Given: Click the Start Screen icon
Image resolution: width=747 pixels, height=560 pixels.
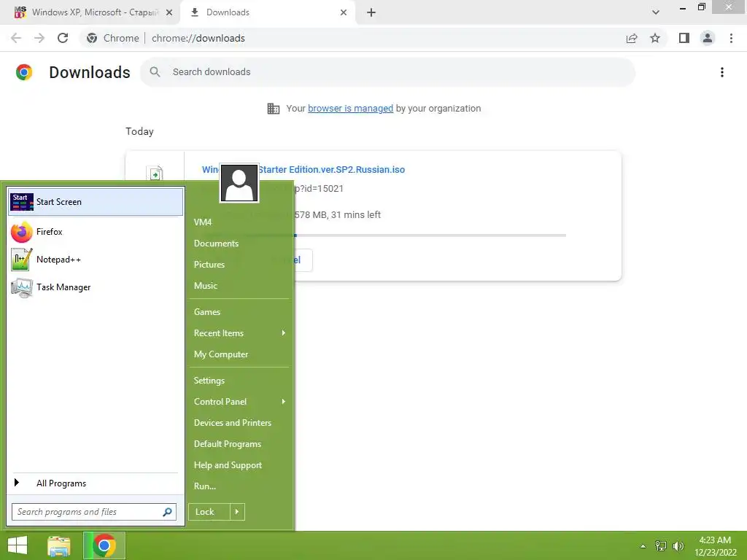Looking at the screenshot, I should pyautogui.click(x=22, y=202).
